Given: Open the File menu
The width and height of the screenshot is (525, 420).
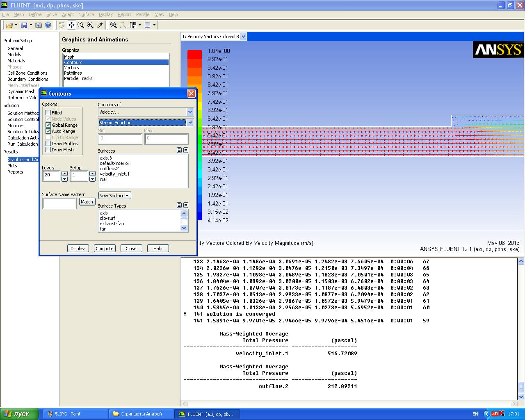Looking at the screenshot, I should 5,14.
